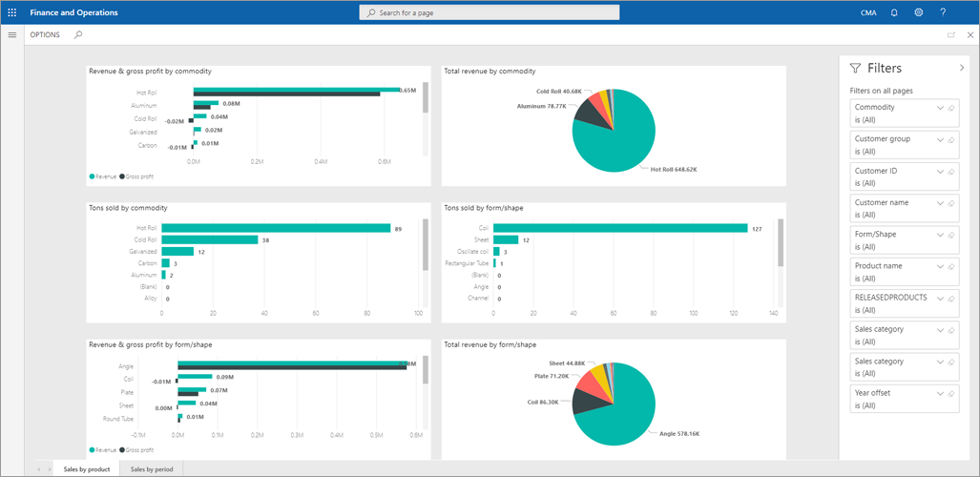This screenshot has width=980, height=477.
Task: Expand the Year offset filter chevron
Action: (x=940, y=393)
